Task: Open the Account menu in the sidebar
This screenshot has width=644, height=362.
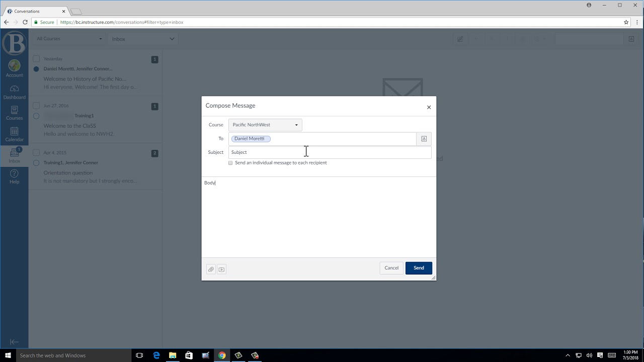Action: pyautogui.click(x=14, y=69)
